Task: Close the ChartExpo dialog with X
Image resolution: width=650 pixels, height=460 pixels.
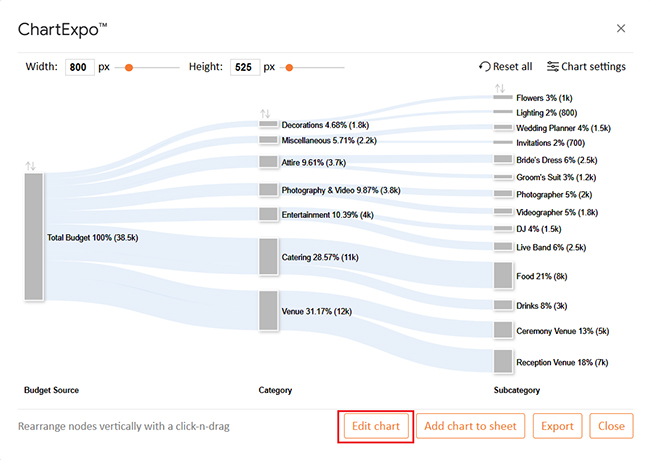Action: pyautogui.click(x=621, y=28)
